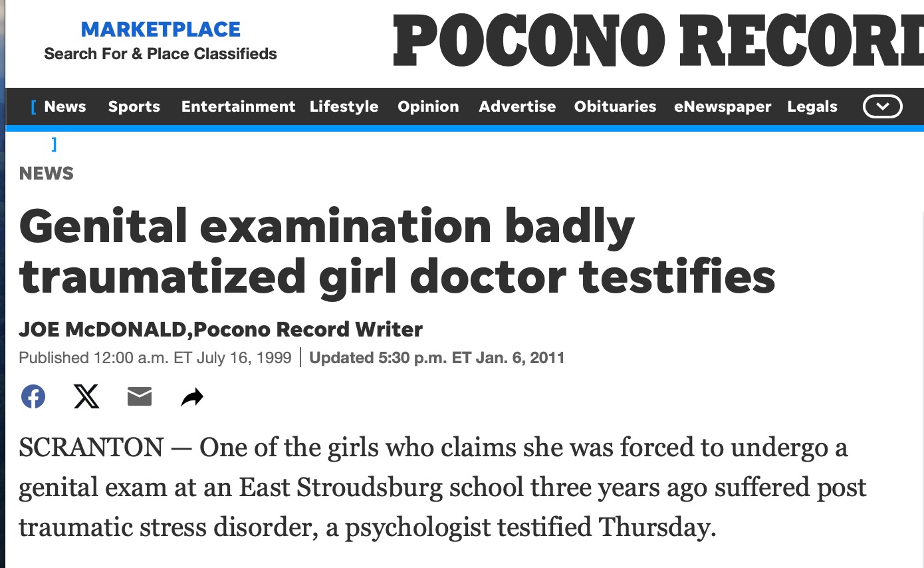
Task: Click the article headline text
Action: pyautogui.click(x=396, y=251)
